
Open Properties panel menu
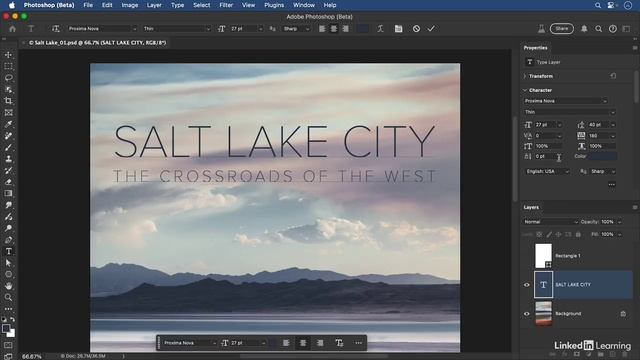(x=635, y=48)
